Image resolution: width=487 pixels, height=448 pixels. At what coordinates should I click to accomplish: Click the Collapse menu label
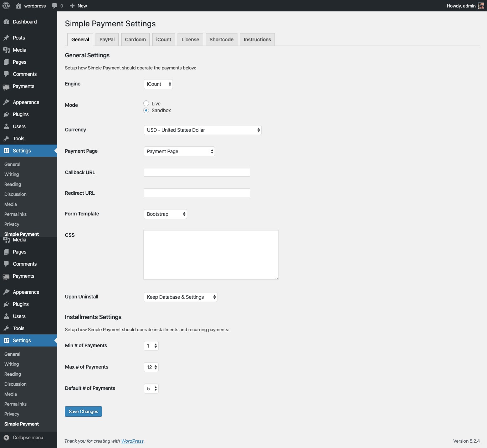pyautogui.click(x=28, y=438)
